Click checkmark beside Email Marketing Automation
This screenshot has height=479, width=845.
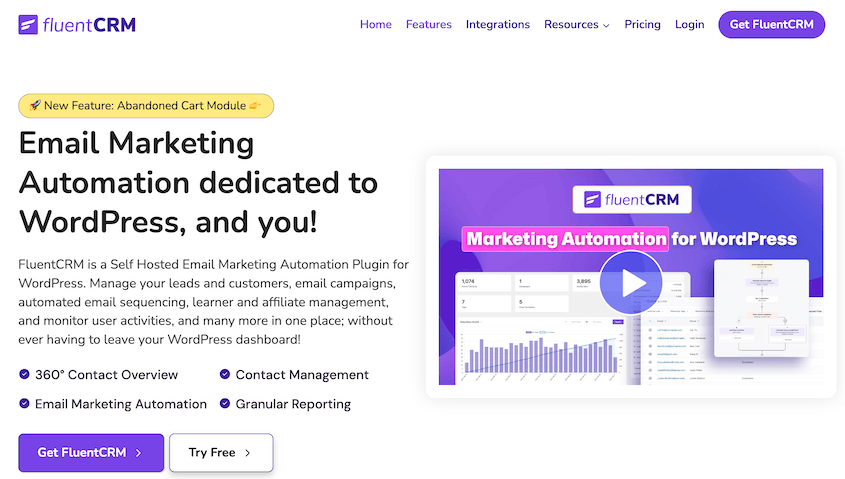pyautogui.click(x=24, y=403)
